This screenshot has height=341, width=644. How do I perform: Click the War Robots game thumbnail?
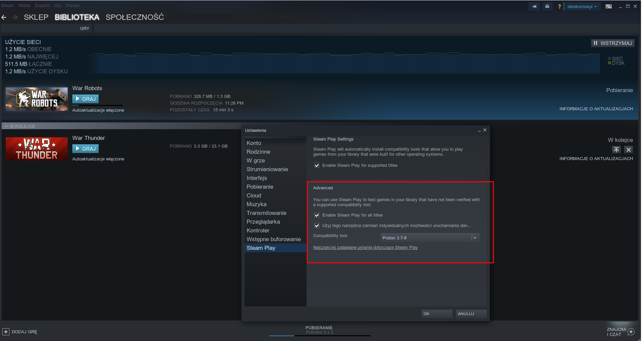pyautogui.click(x=37, y=99)
